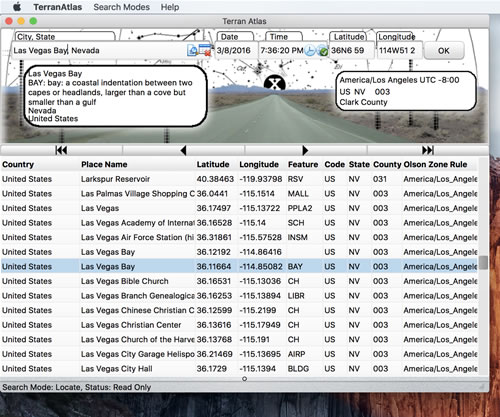Jump to the first record with the skip-back arrow
500x417 pixels.
pos(62,150)
